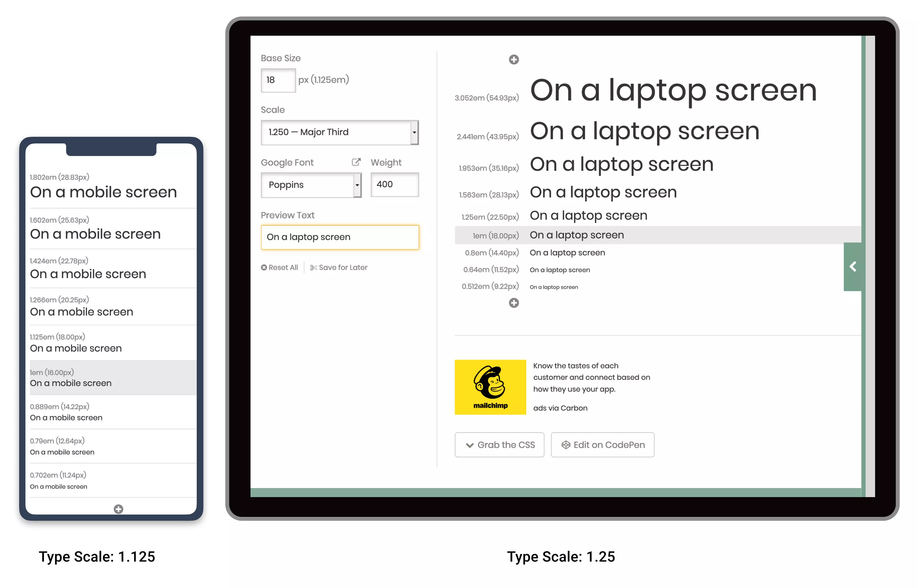Open Google Font external link icon
Viewport: 918px width, 588px height.
point(356,162)
